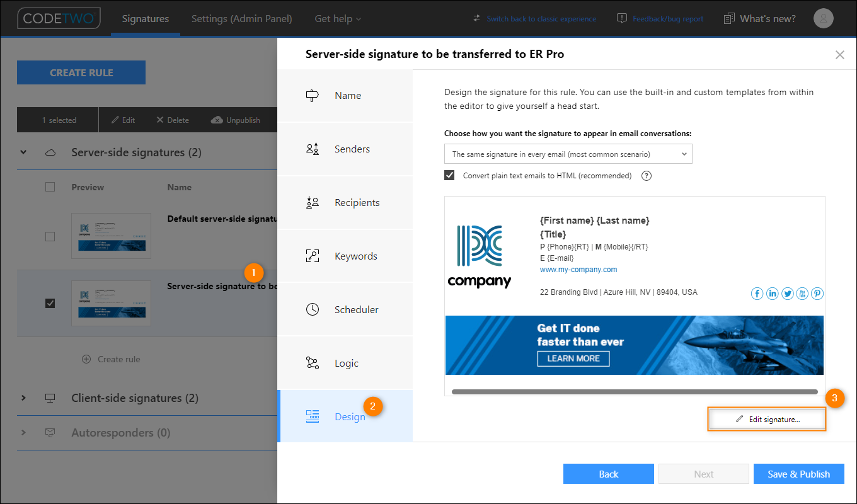Viewport: 857px width, 504px height.
Task: Go to the Name step
Action: point(345,96)
